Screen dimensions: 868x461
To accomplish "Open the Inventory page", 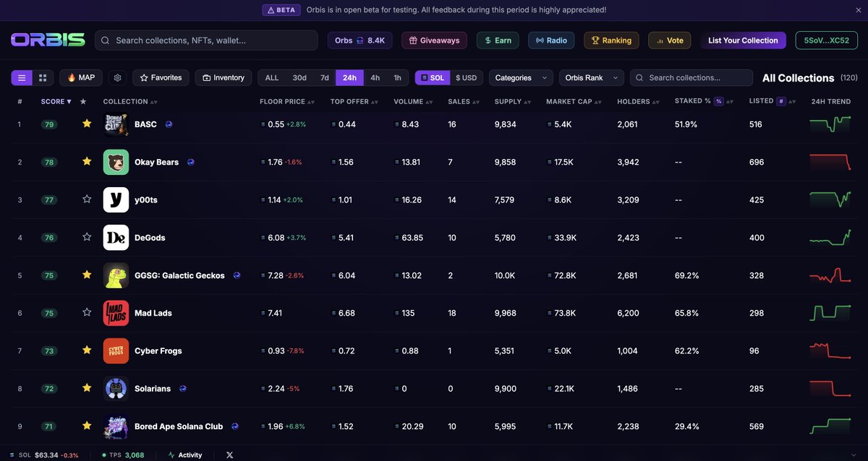I will pyautogui.click(x=224, y=77).
